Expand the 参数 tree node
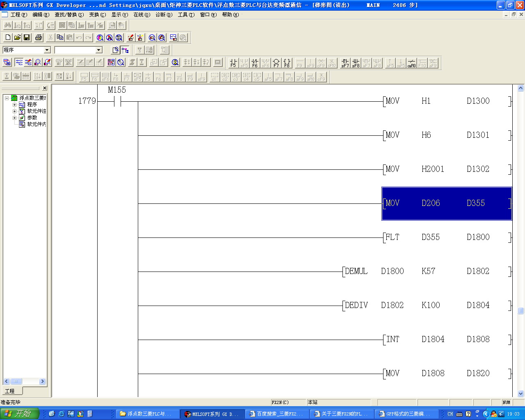 pos(14,118)
